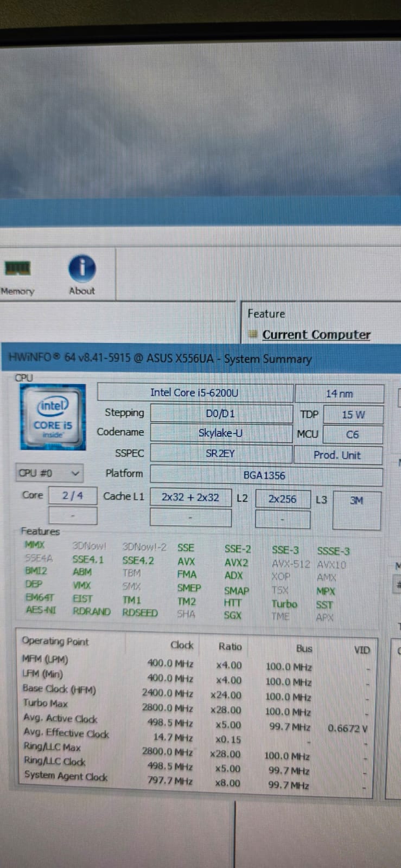Click the Turbo feature label

tap(284, 604)
